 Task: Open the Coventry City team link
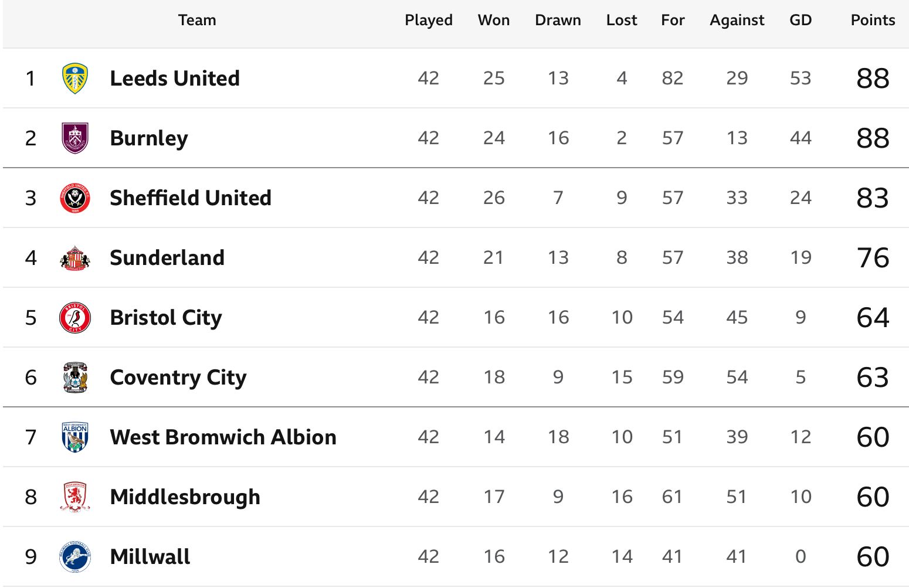click(x=178, y=378)
